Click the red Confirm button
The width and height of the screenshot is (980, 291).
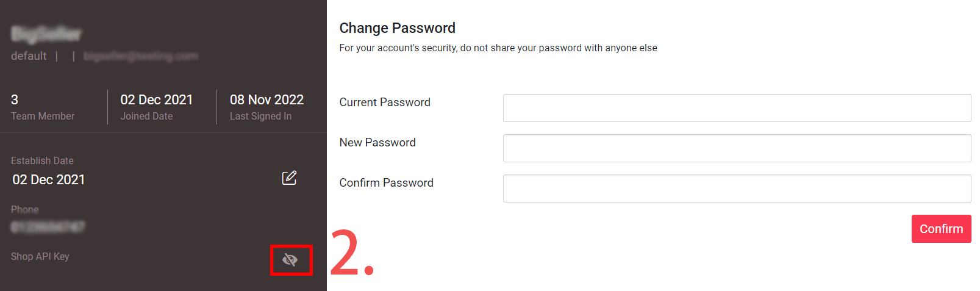(941, 229)
